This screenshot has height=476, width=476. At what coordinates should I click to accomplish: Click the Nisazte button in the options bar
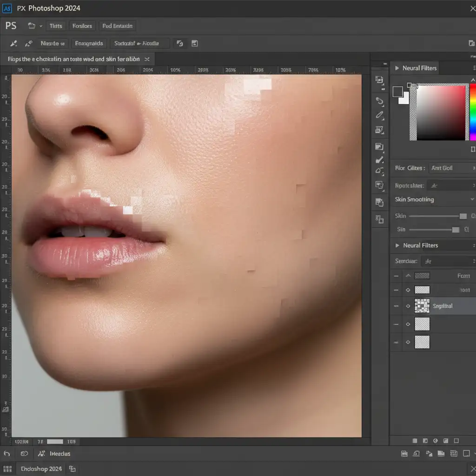(52, 43)
